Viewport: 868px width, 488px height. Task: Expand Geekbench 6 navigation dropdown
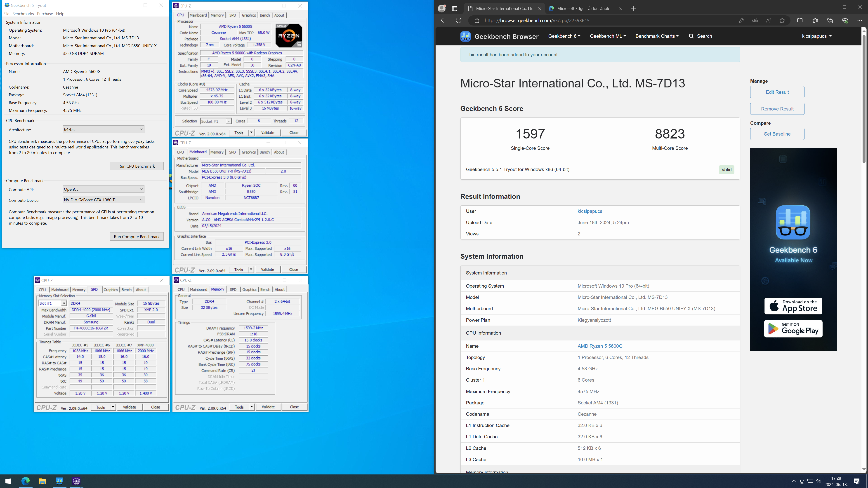pos(564,36)
